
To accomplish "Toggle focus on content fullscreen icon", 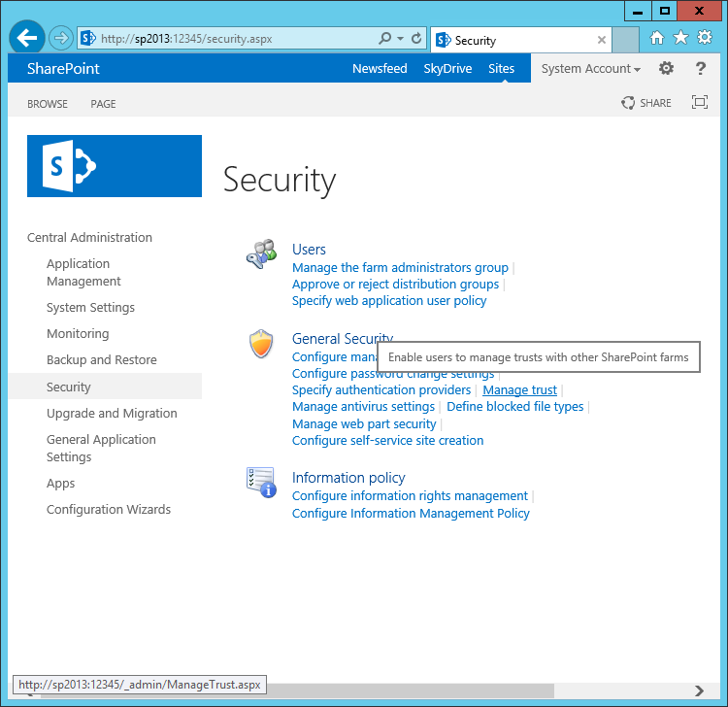I will click(x=700, y=102).
